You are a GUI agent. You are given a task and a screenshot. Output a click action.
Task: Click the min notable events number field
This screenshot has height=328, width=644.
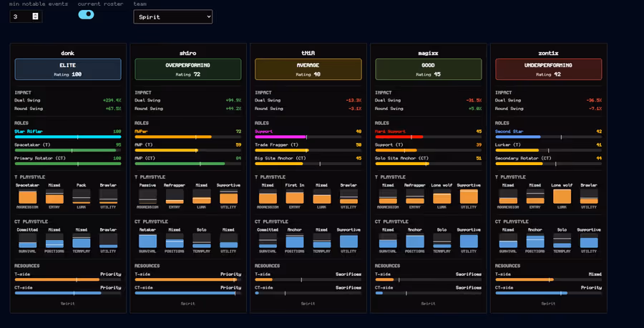pos(26,16)
